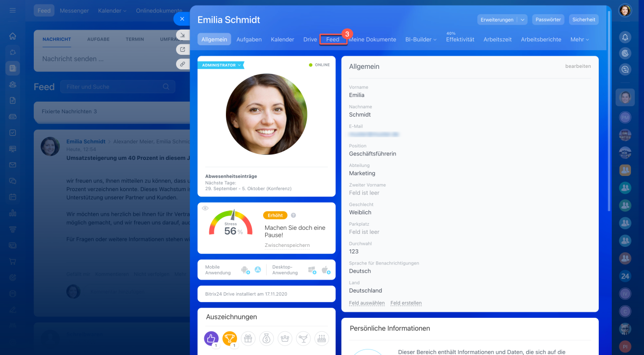
Task: Click Emilia Schmidt's large profile photo
Action: click(267, 114)
